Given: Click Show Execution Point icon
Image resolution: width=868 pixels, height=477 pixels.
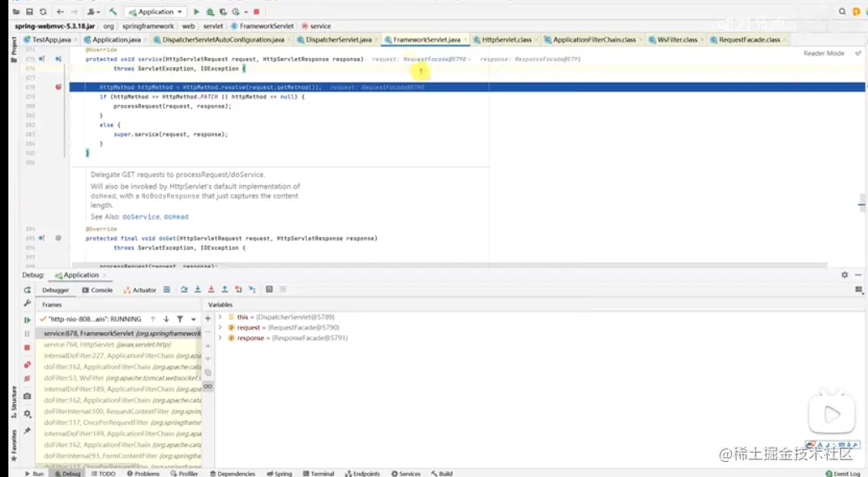Looking at the screenshot, I should [x=167, y=289].
